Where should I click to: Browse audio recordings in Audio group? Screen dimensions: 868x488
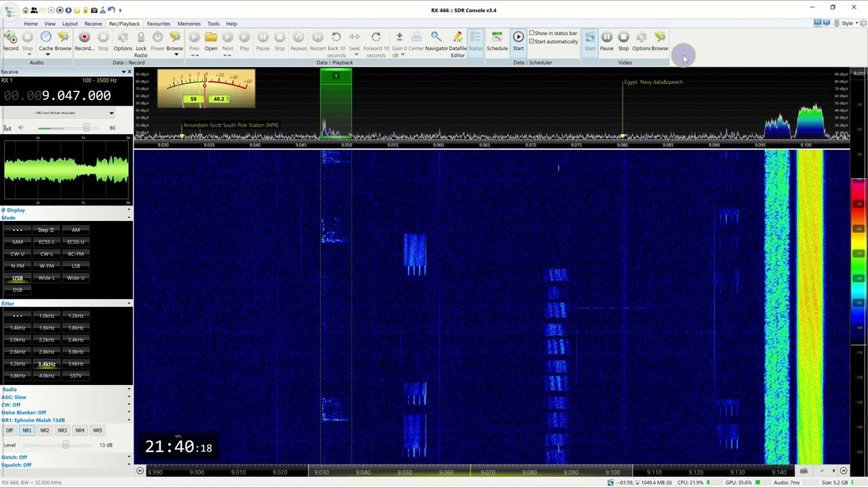63,41
